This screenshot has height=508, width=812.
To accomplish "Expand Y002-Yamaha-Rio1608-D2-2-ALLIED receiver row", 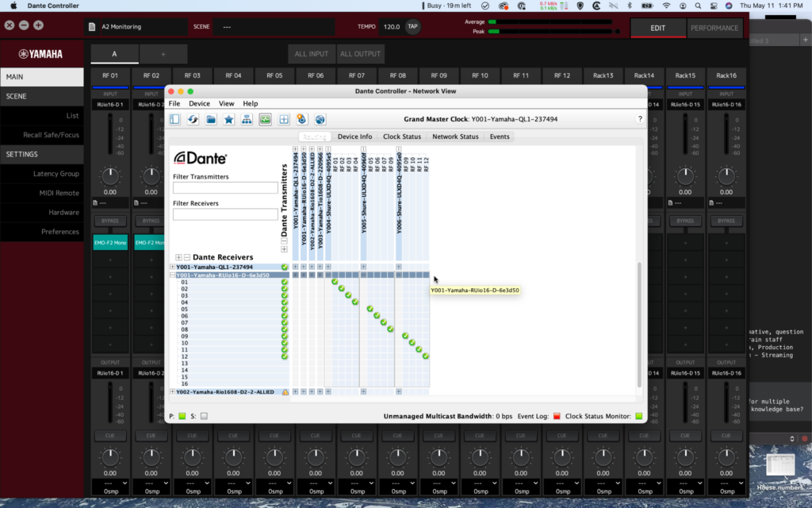I will [x=172, y=392].
